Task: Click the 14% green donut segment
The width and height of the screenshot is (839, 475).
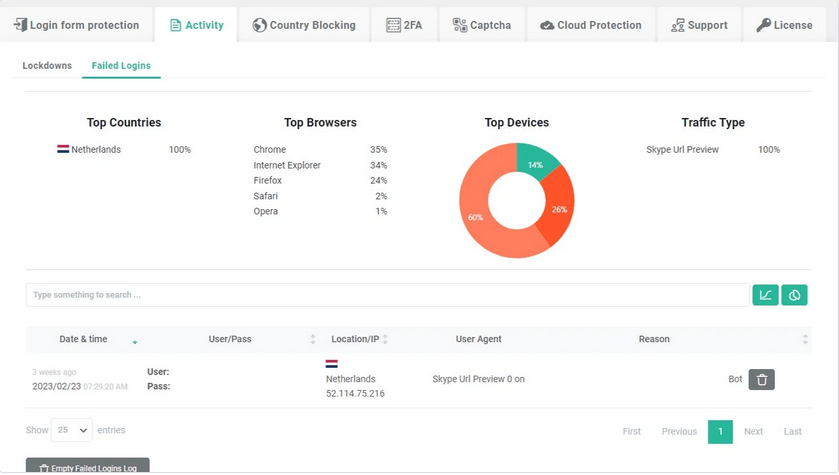Action: pos(535,164)
